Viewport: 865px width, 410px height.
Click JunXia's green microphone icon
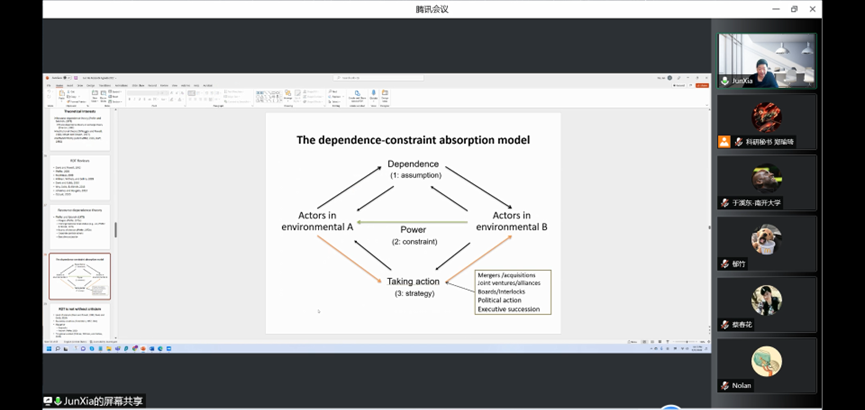click(x=725, y=81)
